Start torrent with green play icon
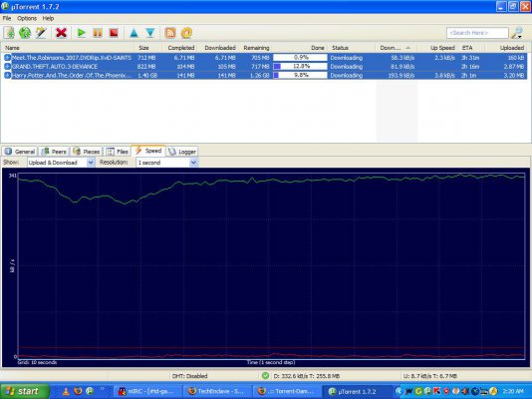 [x=81, y=33]
